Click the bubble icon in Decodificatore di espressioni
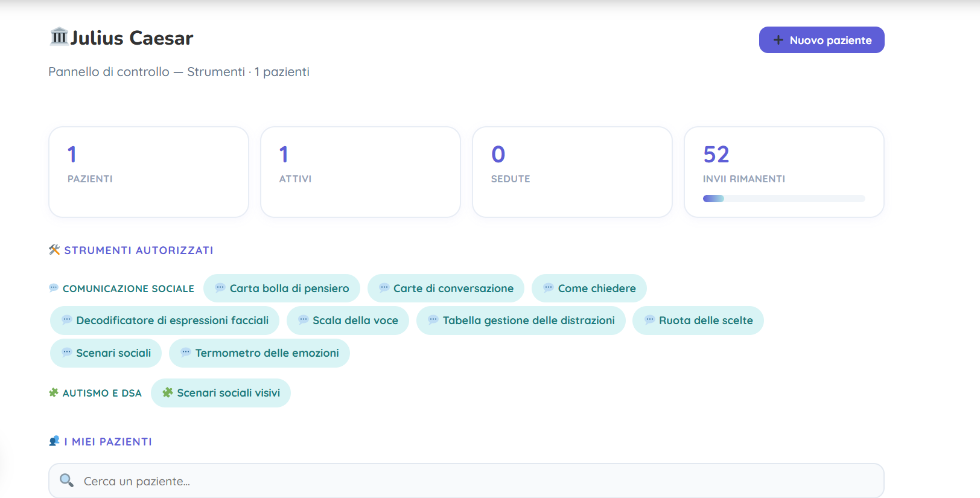Screen dimensions: 980x498 [67, 320]
